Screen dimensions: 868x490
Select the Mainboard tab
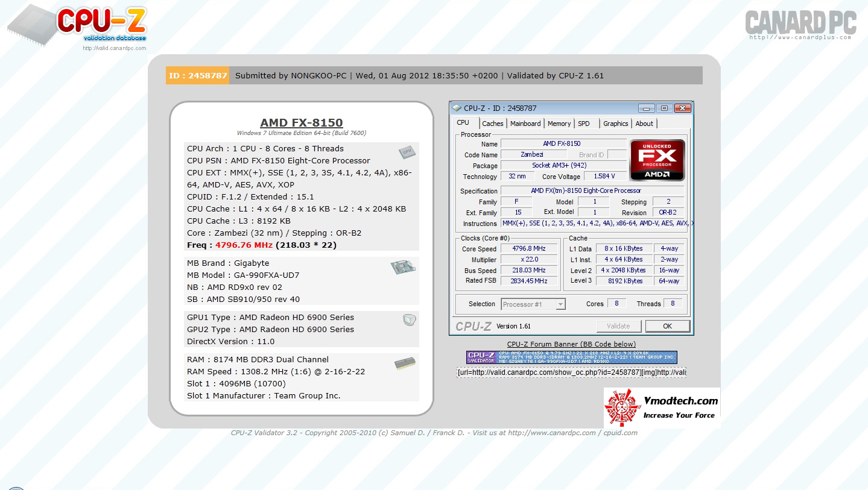525,124
